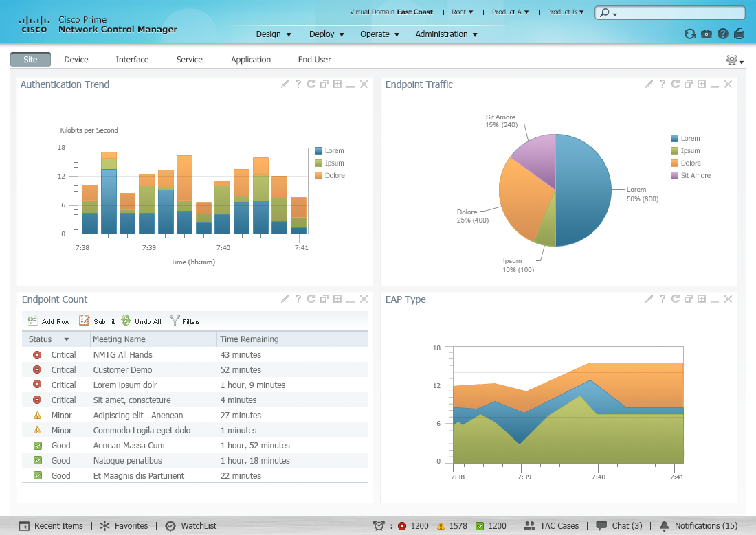Click the alarm clock icon in status bar
The image size is (756, 535).
coord(379,526)
